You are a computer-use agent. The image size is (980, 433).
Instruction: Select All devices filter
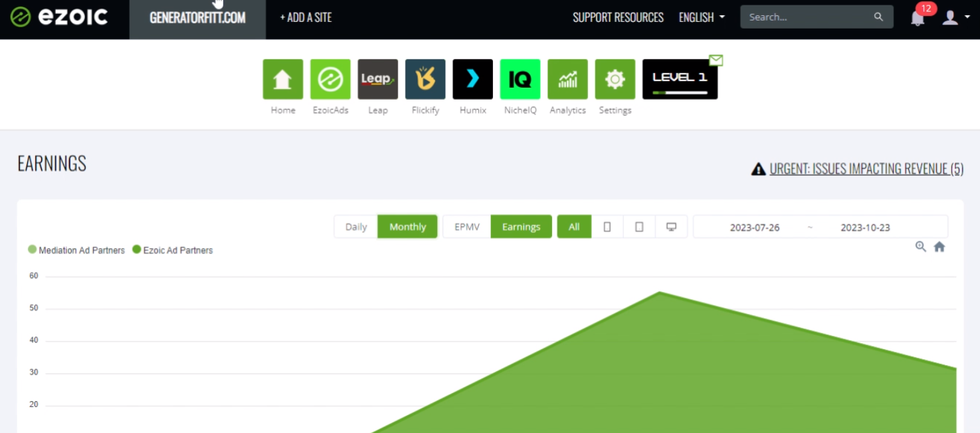tap(574, 227)
